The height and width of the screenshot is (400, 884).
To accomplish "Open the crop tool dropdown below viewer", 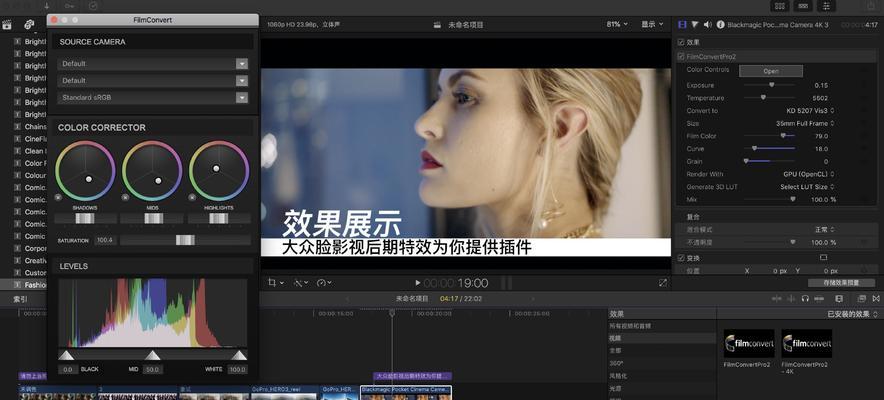I will click(x=276, y=283).
